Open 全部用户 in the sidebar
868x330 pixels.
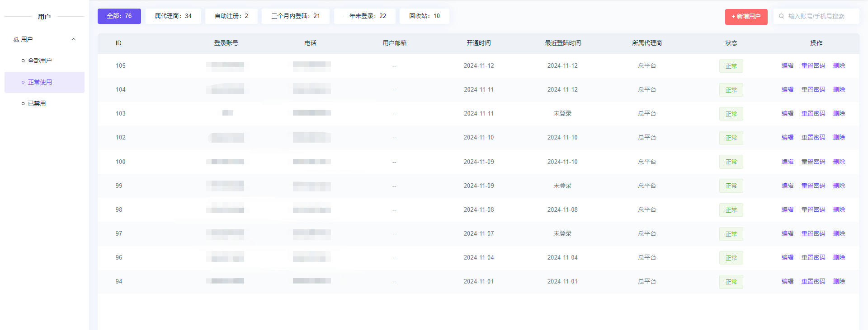40,60
